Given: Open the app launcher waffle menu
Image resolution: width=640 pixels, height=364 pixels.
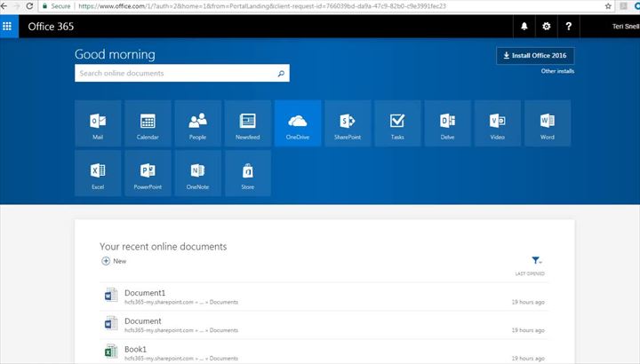Looking at the screenshot, I should click(x=8, y=27).
